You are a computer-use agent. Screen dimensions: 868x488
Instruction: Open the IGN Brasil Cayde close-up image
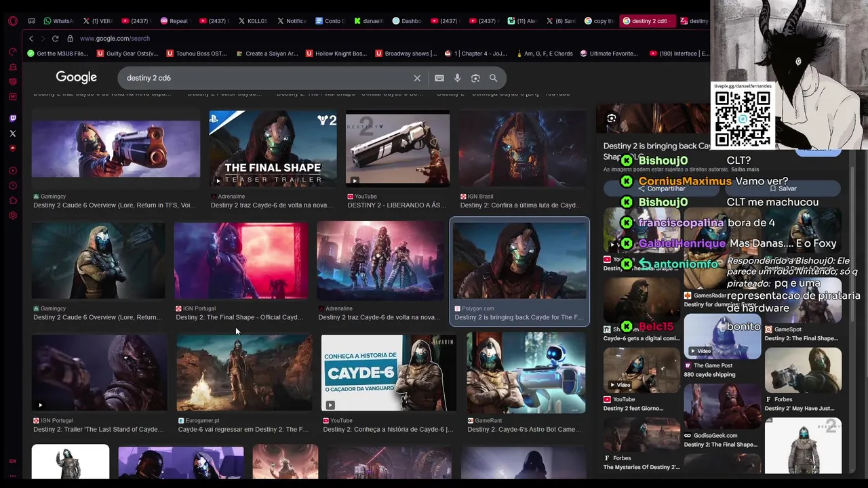pyautogui.click(x=523, y=149)
